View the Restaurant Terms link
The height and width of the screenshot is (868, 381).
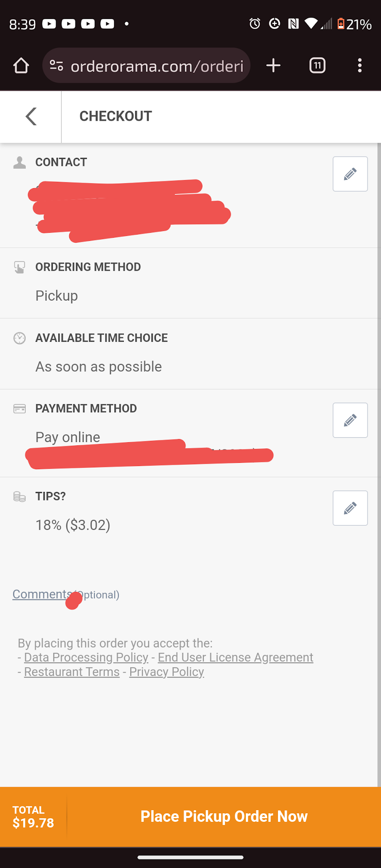point(72,672)
